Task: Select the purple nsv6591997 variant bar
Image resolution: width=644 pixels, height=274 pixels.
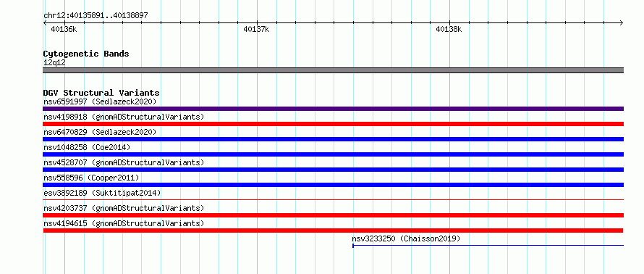Action: (x=333, y=109)
